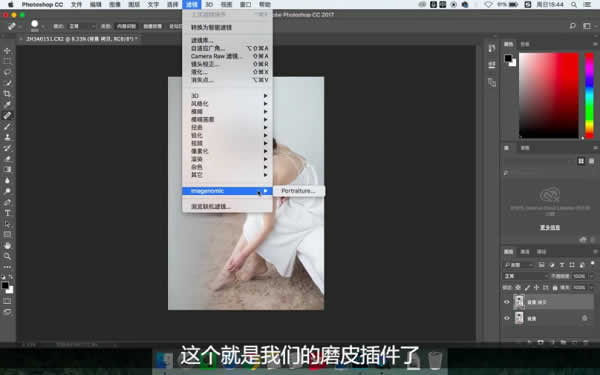
Task: Select the Gradient tool
Action: 7,169
